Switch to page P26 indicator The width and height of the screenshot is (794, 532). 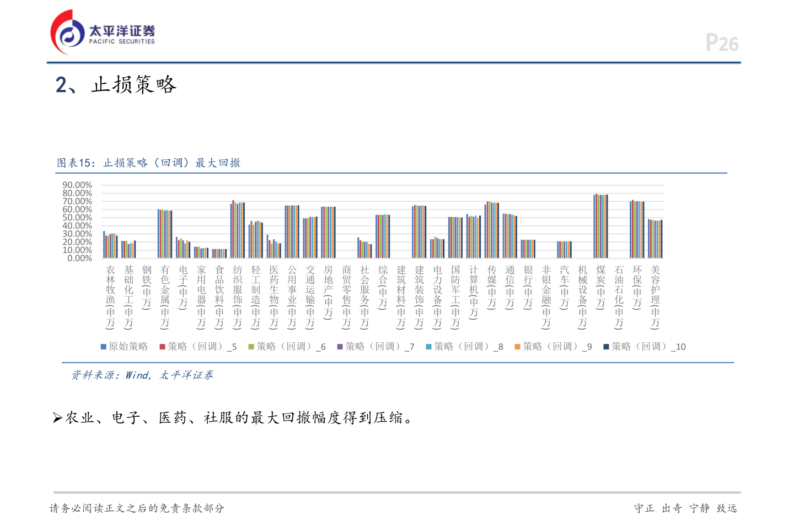[x=722, y=42]
